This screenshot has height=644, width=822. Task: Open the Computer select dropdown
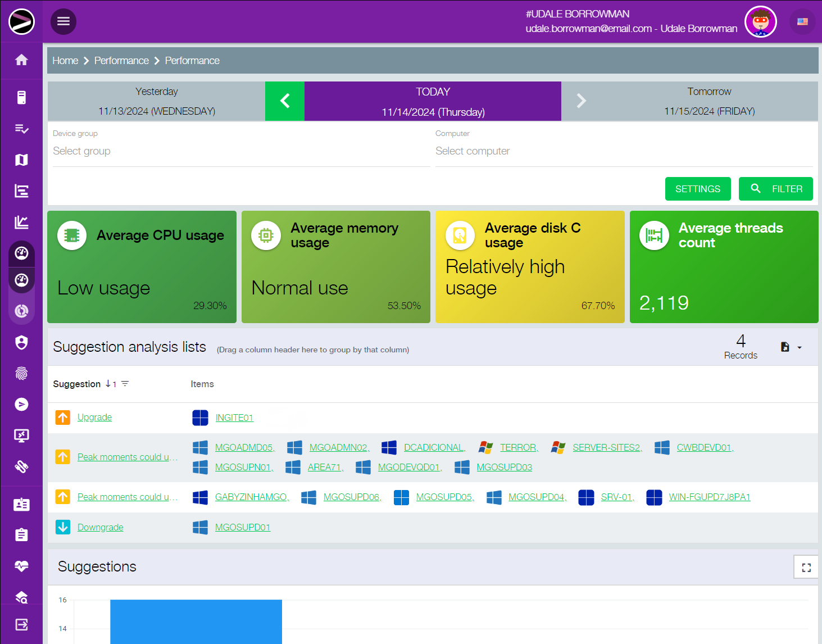(624, 151)
